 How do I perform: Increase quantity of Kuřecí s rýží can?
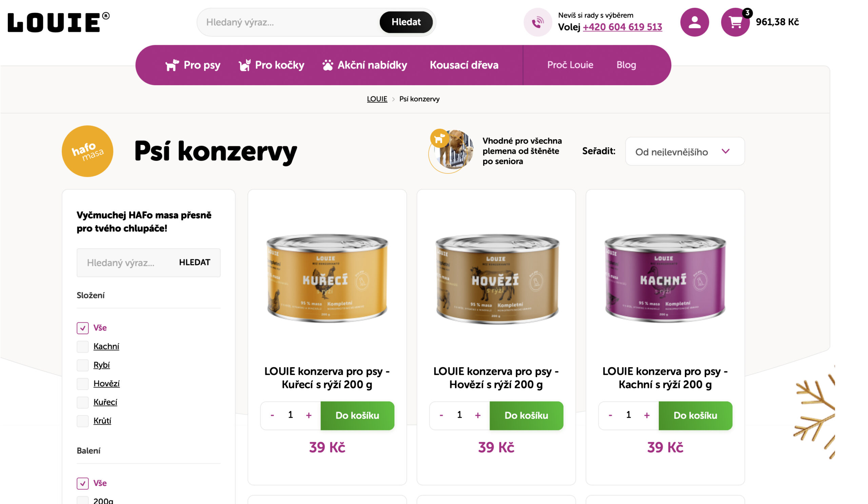309,415
